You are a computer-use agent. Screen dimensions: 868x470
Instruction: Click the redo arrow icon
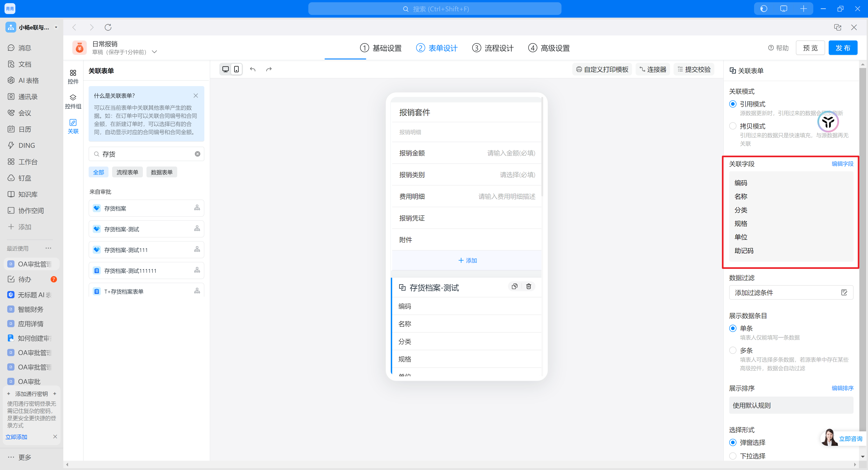tap(269, 69)
